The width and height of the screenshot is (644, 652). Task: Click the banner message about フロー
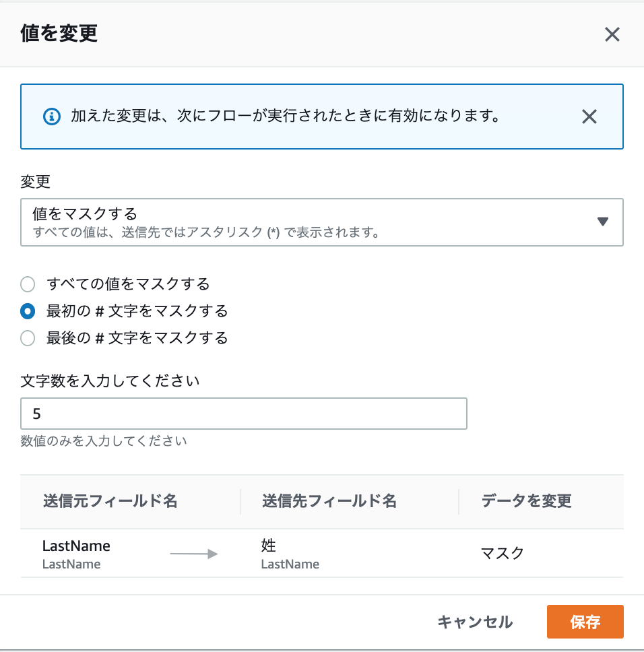click(x=285, y=117)
